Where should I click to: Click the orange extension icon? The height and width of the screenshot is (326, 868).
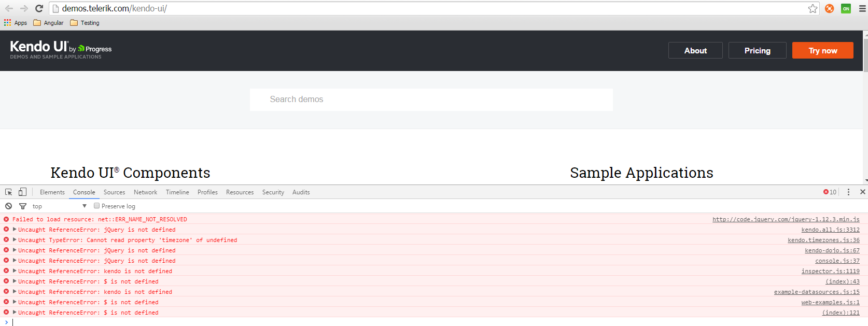830,8
